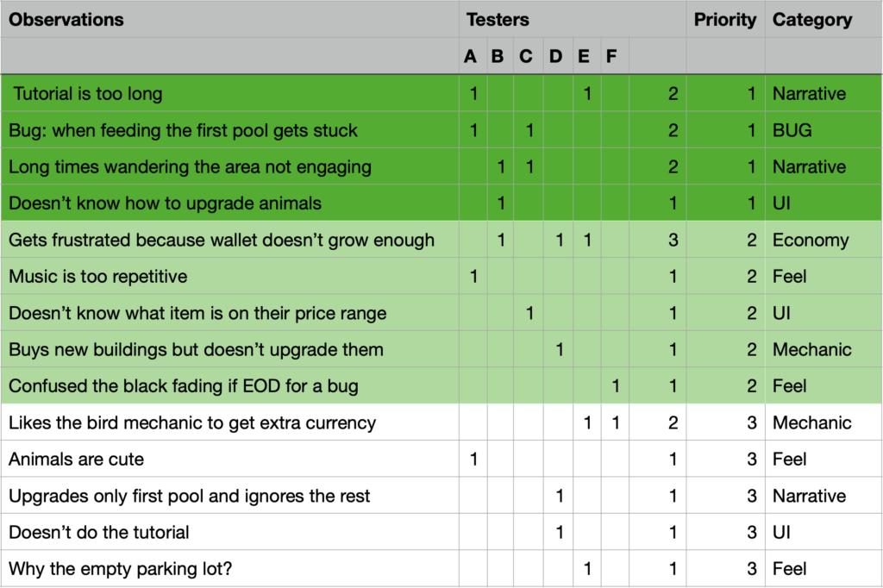Select 'Music is too repetitive' cell
883x588 pixels.
coord(229,276)
